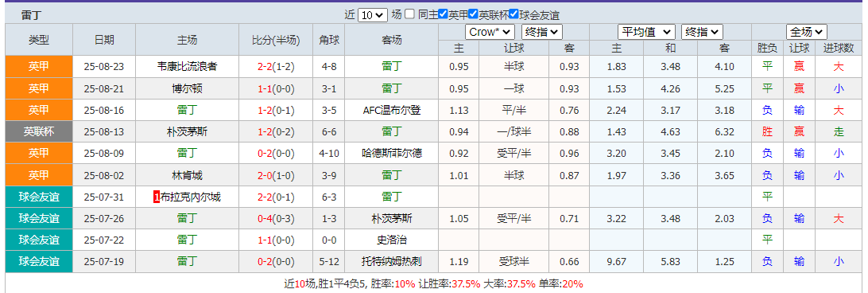
Task: Open the 近10场 match count dropdown
Action: 373,15
